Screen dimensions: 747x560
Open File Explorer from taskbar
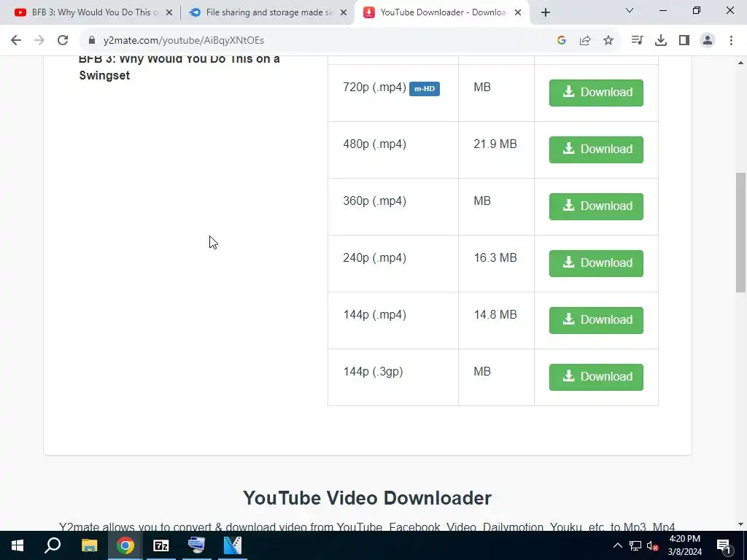89,545
